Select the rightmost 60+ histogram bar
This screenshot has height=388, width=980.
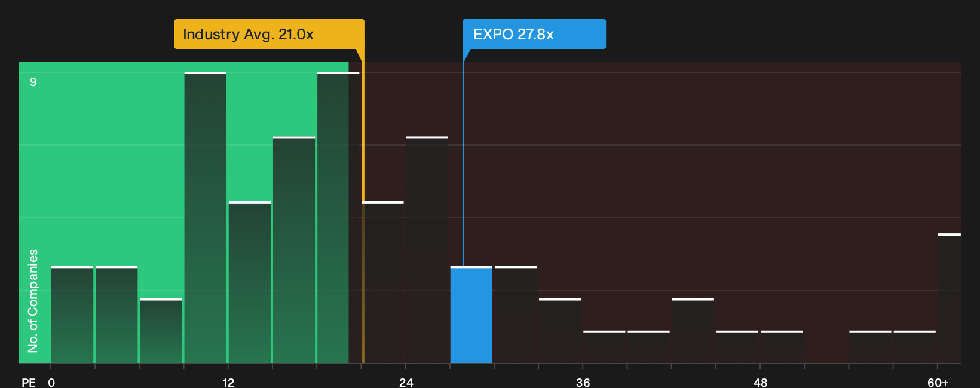[950, 298]
